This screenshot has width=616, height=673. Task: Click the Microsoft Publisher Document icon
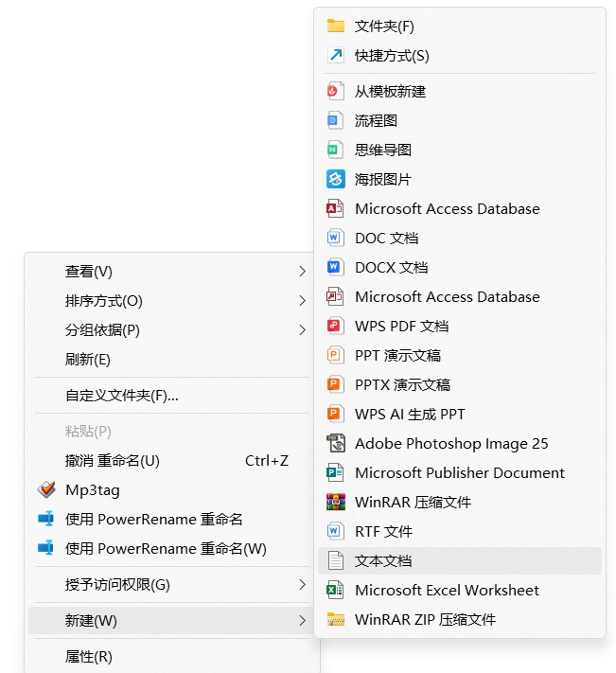point(336,472)
